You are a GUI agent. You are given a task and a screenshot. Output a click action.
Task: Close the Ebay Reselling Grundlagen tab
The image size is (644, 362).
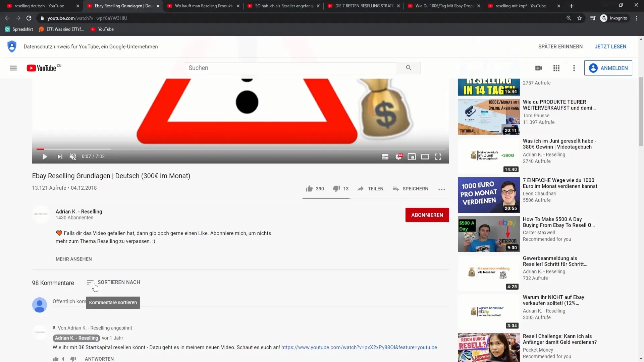pyautogui.click(x=158, y=6)
